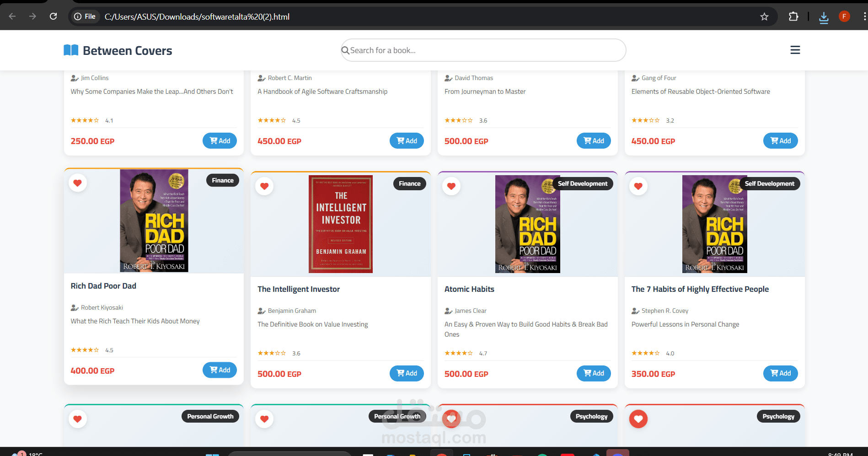Add the David Thomas book to cart
The image size is (868, 456).
coord(594,141)
